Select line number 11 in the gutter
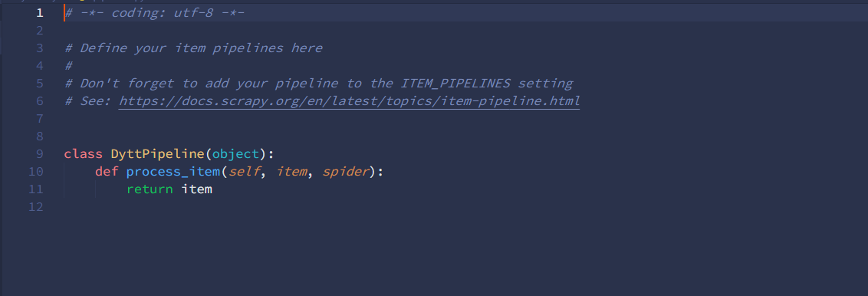This screenshot has height=296, width=868. 35,189
